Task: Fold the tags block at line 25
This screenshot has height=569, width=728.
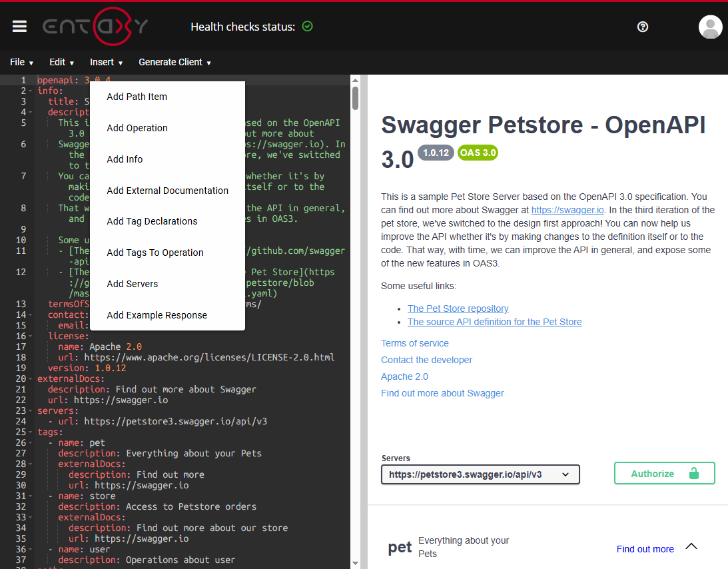Action: [x=31, y=432]
